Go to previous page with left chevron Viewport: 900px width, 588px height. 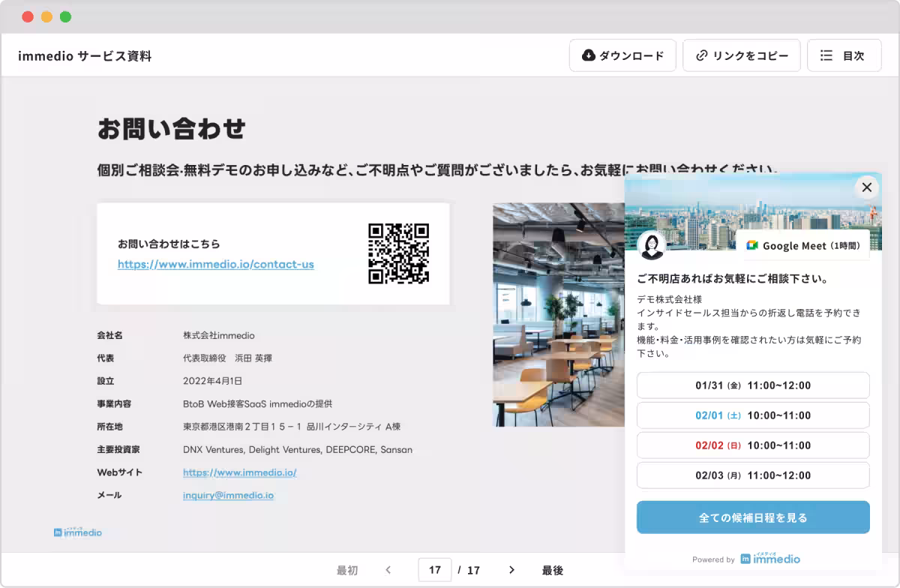click(388, 570)
